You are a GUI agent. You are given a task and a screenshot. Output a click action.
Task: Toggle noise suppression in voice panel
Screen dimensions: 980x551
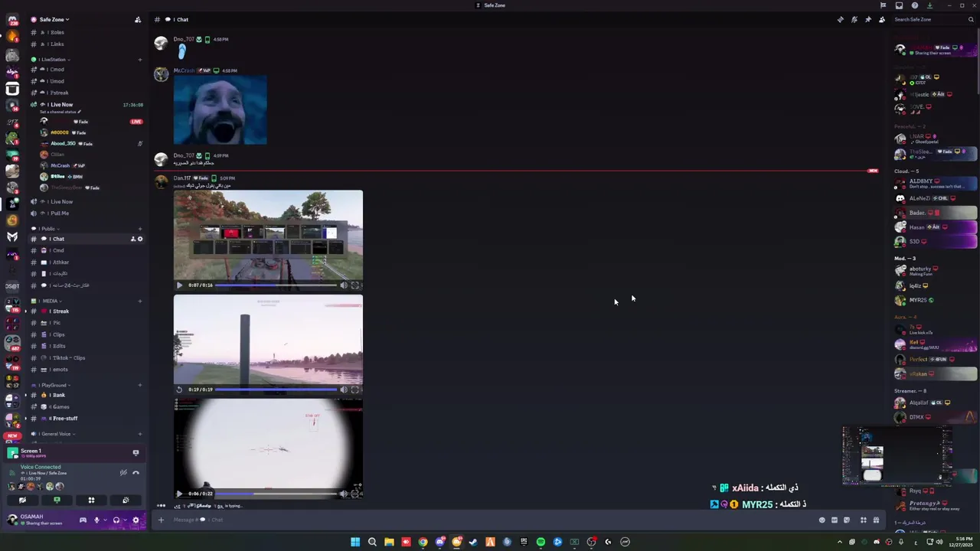click(x=123, y=472)
